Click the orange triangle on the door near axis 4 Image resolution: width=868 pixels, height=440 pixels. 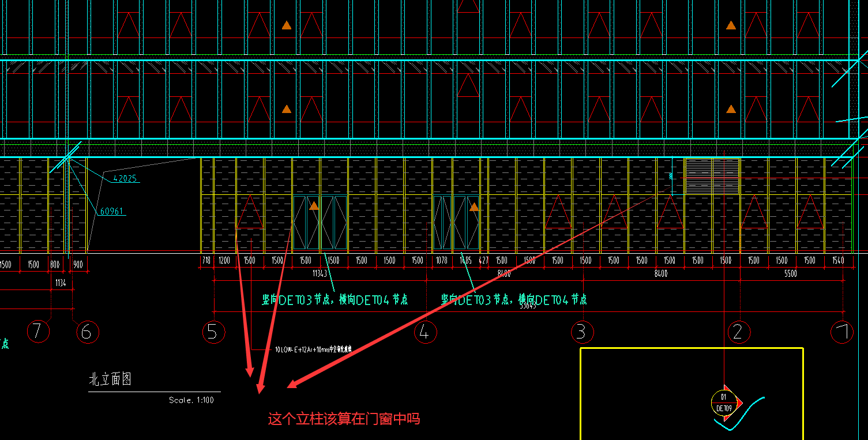(x=474, y=206)
